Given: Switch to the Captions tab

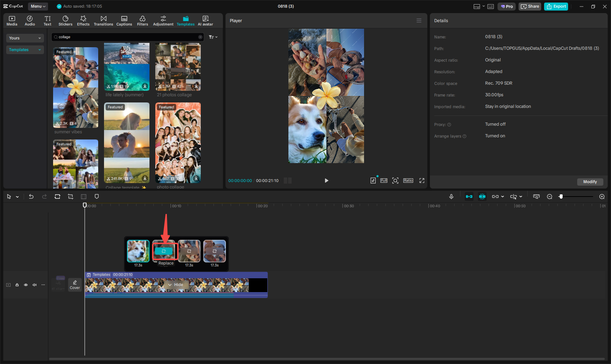Looking at the screenshot, I should click(x=124, y=21).
